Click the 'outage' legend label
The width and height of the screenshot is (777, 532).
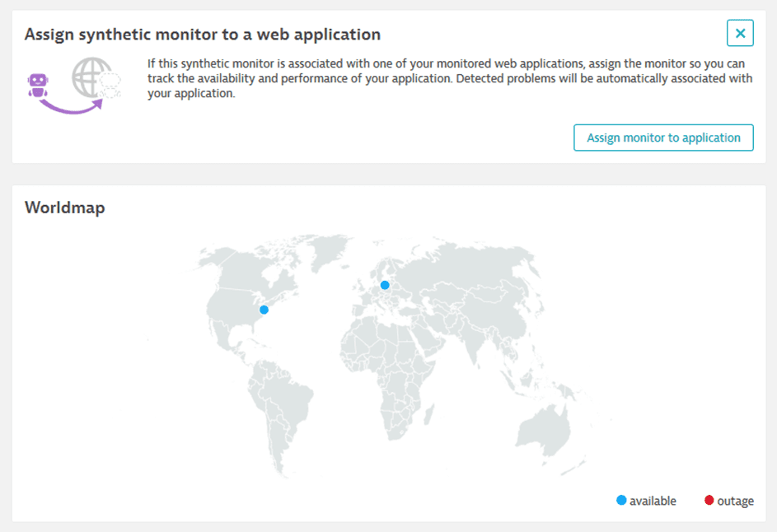coord(735,502)
